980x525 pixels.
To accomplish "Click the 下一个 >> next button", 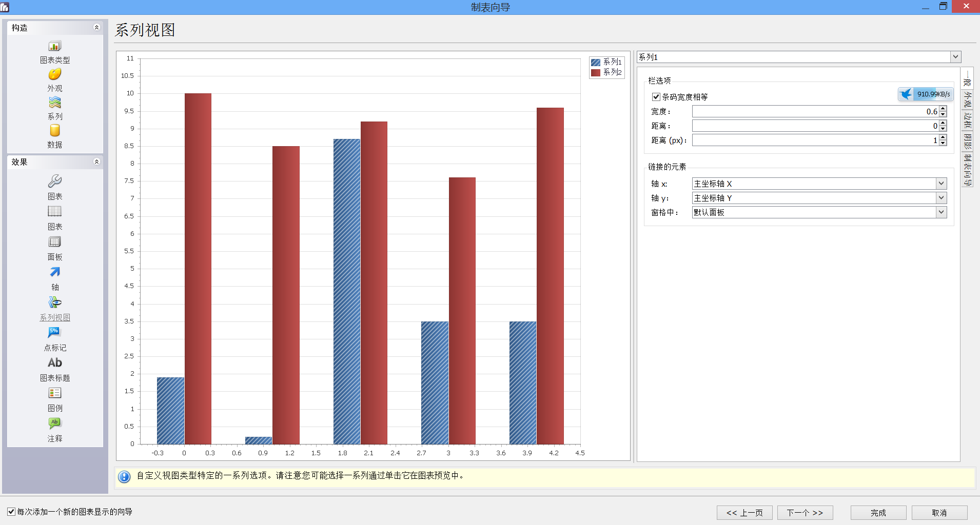I will (x=805, y=513).
